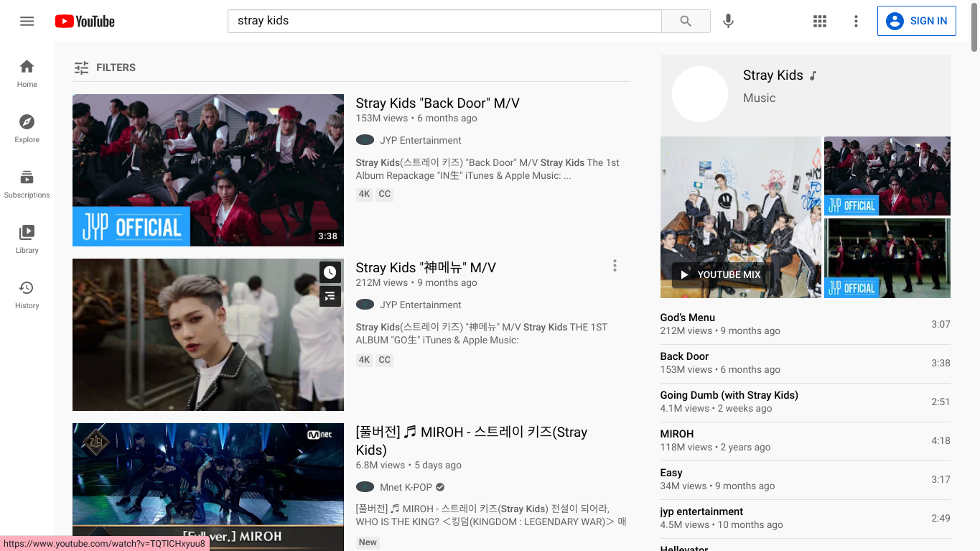Open the 神메뉴 video three-dot menu
The image size is (980, 551).
pyautogui.click(x=615, y=266)
